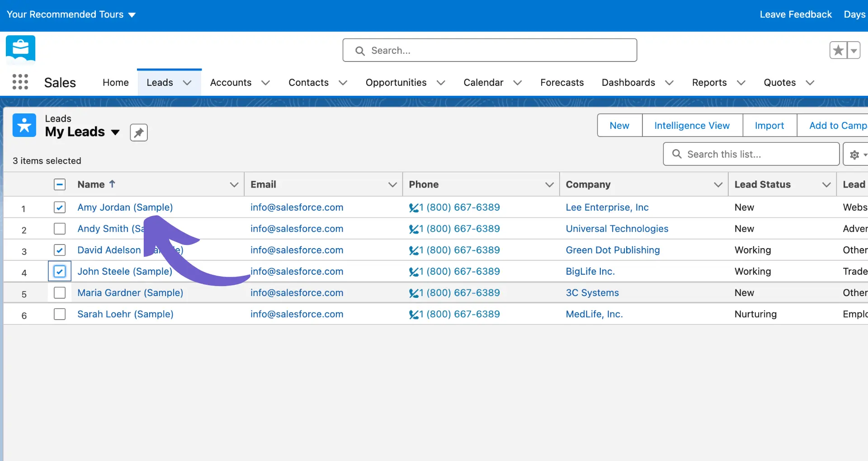868x461 pixels.
Task: Switch to the Opportunities tab
Action: pyautogui.click(x=396, y=82)
